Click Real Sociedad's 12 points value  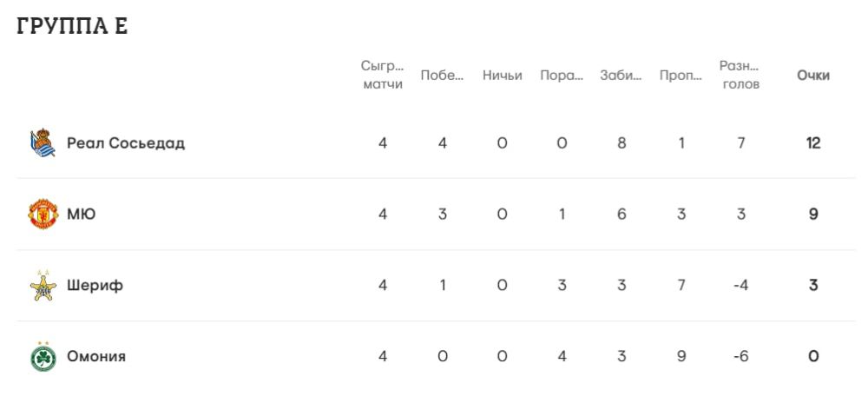click(x=813, y=143)
